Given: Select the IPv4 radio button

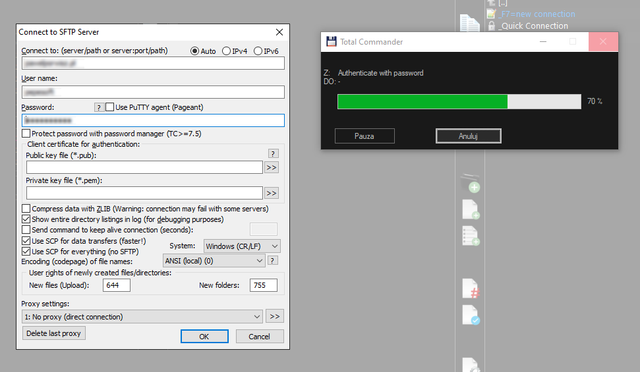Looking at the screenshot, I should (x=226, y=51).
